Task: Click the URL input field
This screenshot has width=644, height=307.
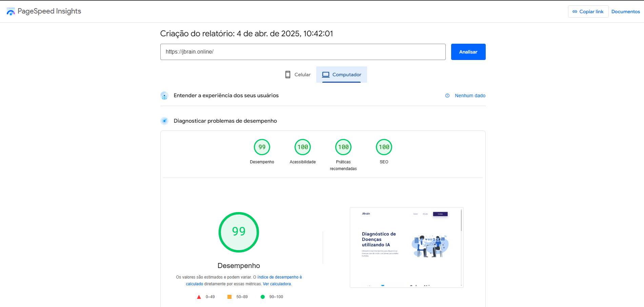Action: tap(303, 52)
